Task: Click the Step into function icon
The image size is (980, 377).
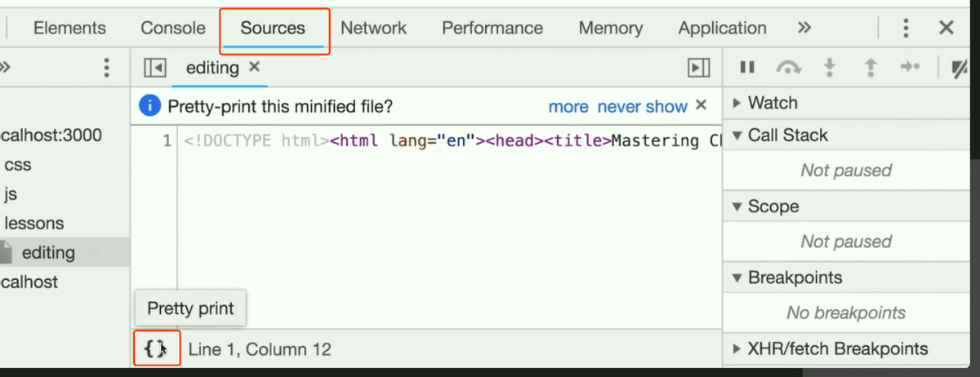Action: [830, 68]
